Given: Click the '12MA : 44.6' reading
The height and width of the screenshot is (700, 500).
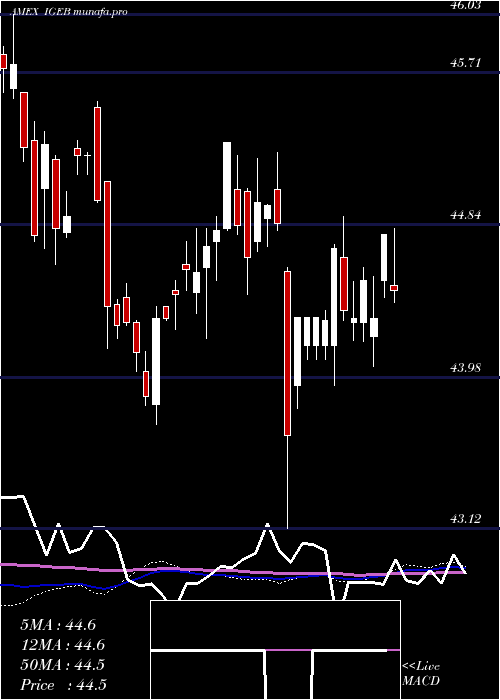Looking at the screenshot, I should pos(62,645).
